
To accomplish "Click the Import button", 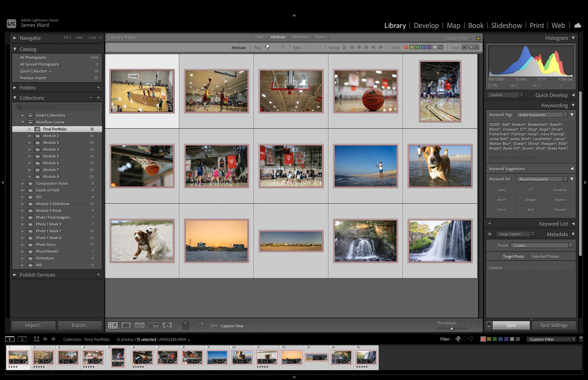I will click(34, 325).
